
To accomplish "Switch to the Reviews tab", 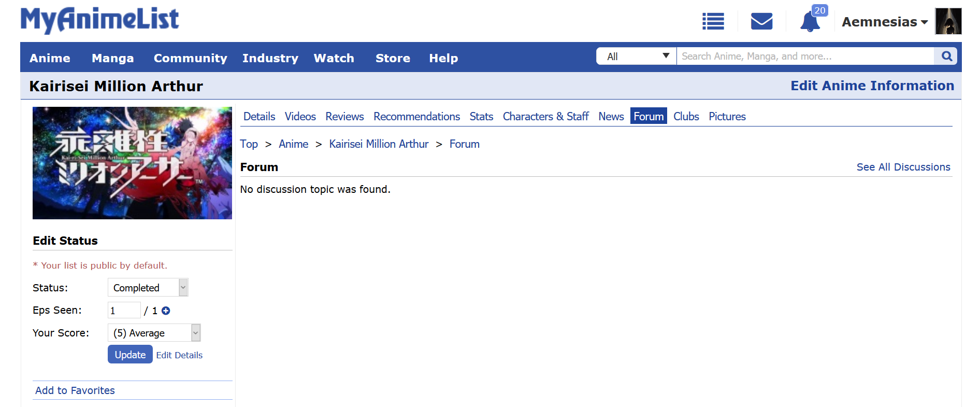I will point(344,117).
